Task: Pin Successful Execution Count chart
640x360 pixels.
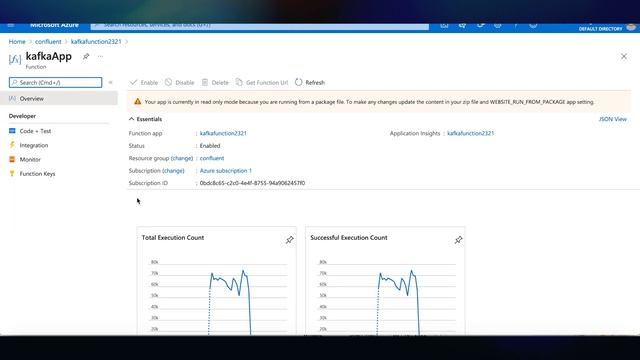Action: 458,240
